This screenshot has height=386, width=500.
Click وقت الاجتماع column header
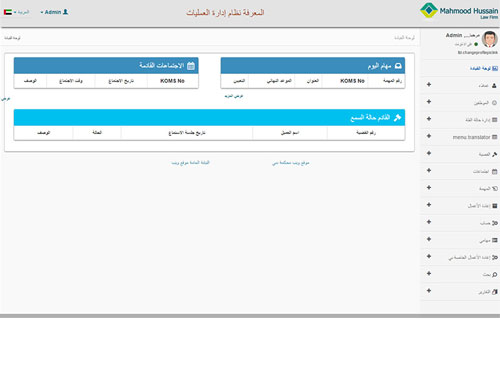tap(71, 81)
